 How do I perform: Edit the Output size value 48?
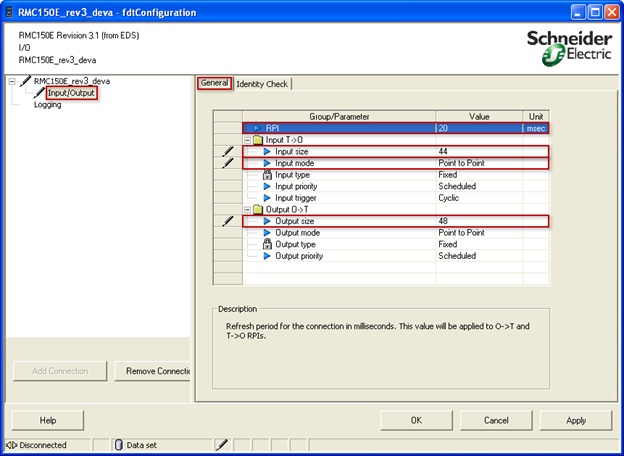(x=479, y=221)
